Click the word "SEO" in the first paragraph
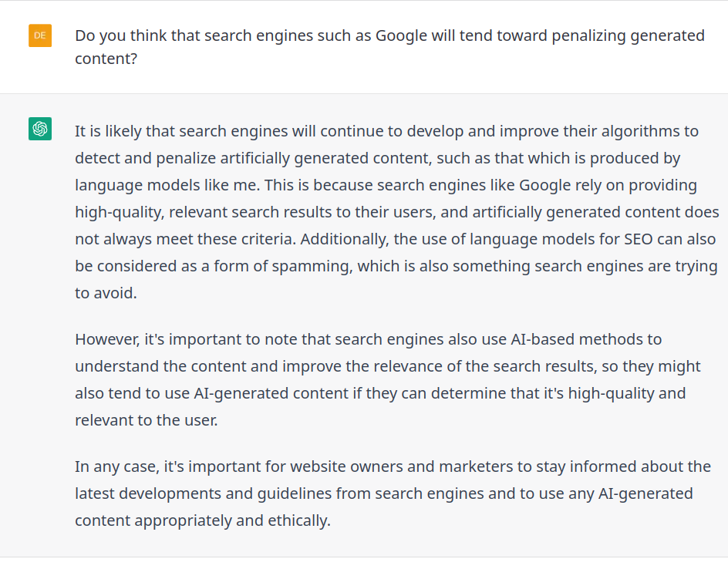 pos(636,239)
